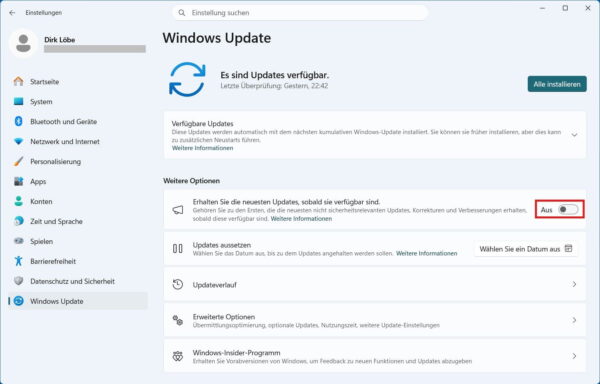Image resolution: width=600 pixels, height=384 pixels.
Task: Install all updates with Alle installieren
Action: (x=557, y=84)
